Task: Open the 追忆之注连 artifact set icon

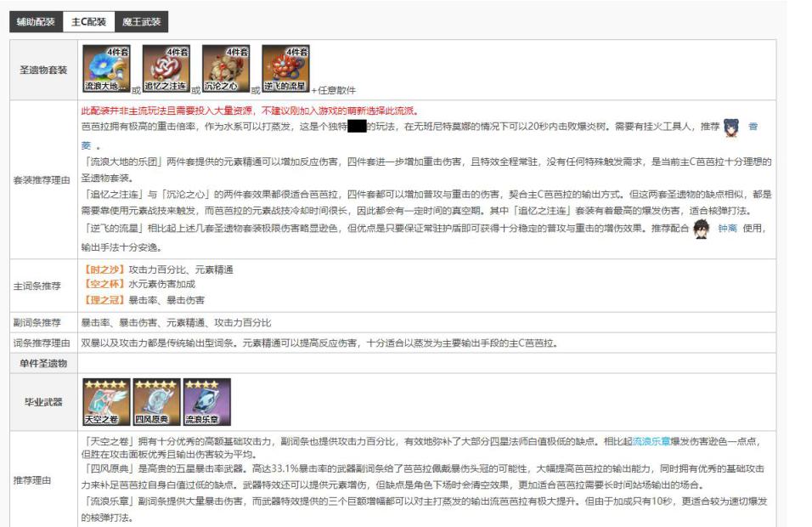Action: (x=166, y=69)
